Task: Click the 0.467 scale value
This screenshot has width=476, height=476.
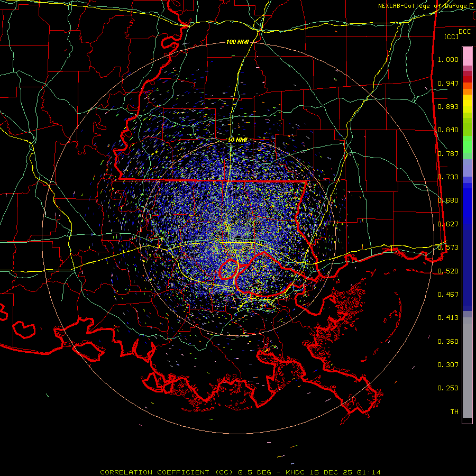Action: [448, 295]
